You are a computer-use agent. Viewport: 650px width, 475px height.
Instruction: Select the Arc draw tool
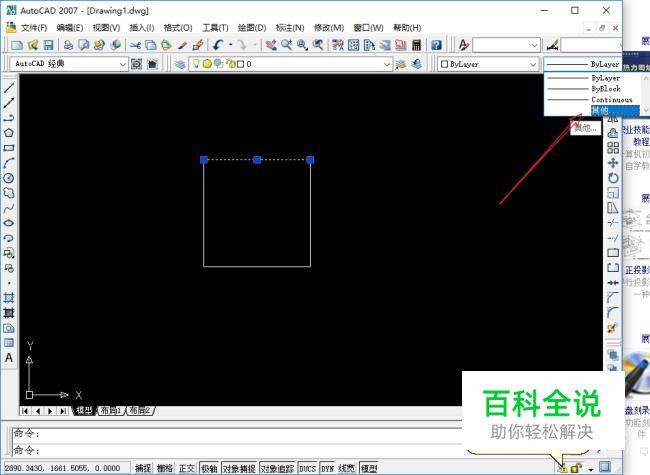tap(9, 163)
